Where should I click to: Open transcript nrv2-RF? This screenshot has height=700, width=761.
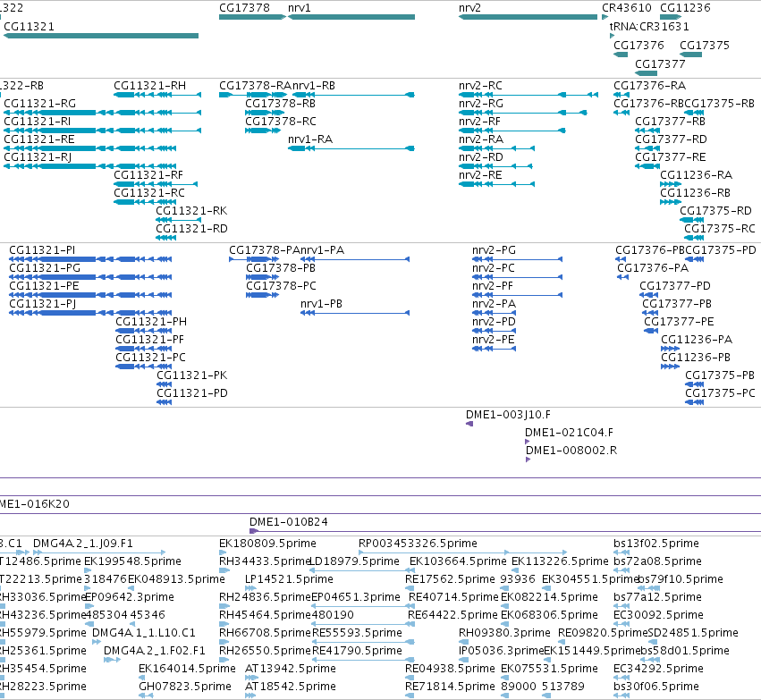coord(479,122)
